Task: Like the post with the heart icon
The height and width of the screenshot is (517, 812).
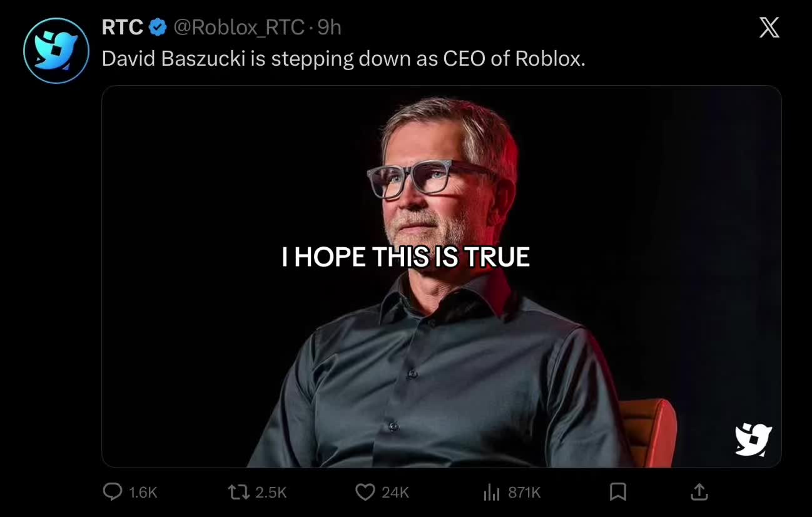Action: click(365, 493)
